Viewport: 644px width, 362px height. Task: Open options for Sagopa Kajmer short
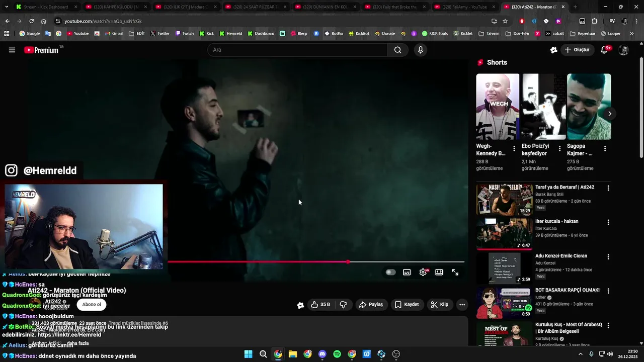point(605,148)
